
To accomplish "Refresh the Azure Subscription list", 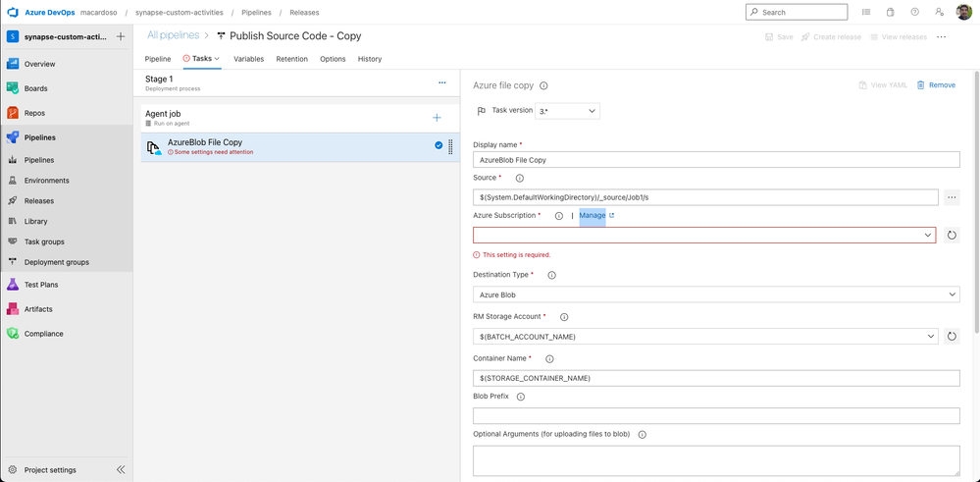I will pyautogui.click(x=952, y=235).
